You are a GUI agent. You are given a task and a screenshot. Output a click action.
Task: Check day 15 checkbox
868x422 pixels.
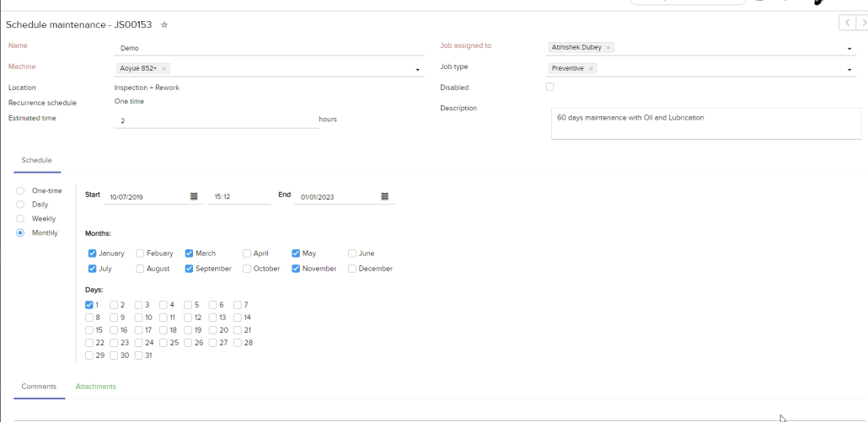89,330
